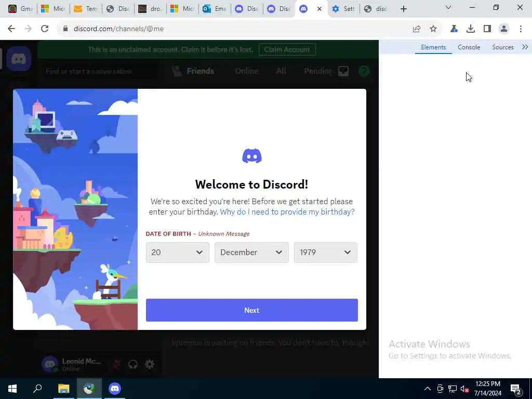Switch to the Temp mail browser tab
Image resolution: width=532 pixels, height=399 pixels.
85,9
